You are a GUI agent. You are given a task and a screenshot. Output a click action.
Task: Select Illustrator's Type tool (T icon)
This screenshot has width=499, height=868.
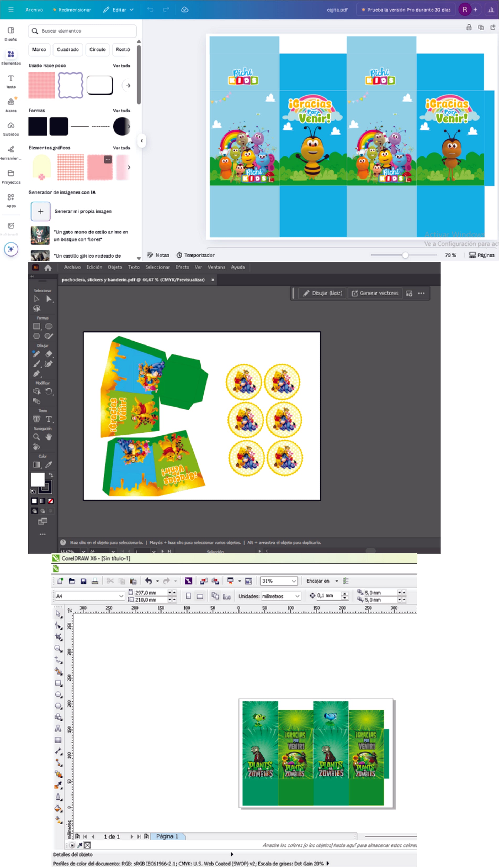coord(49,419)
